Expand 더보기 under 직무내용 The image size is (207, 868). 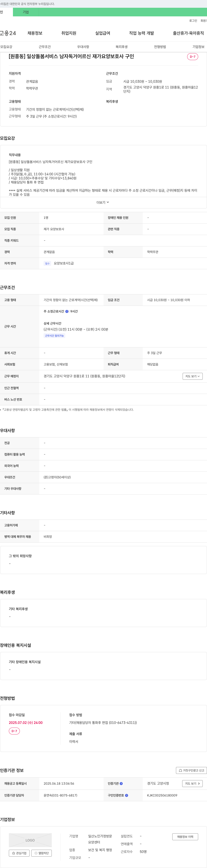(103, 202)
